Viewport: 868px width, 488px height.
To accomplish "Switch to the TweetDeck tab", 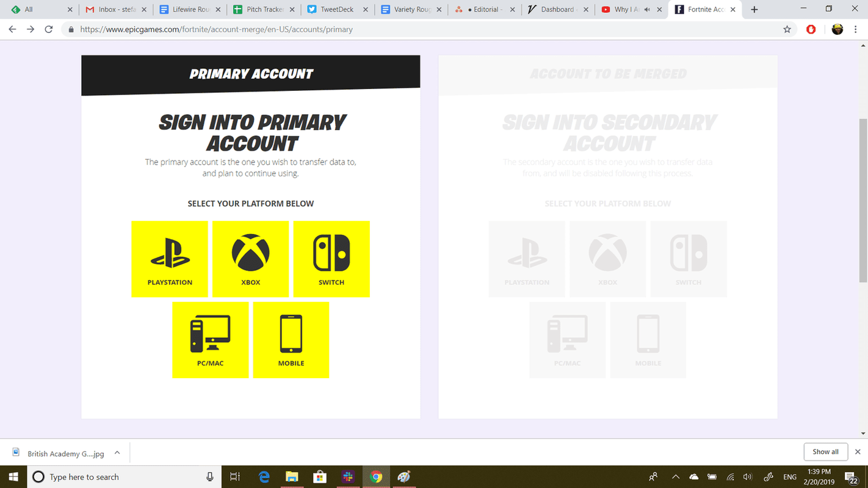I will click(x=338, y=10).
